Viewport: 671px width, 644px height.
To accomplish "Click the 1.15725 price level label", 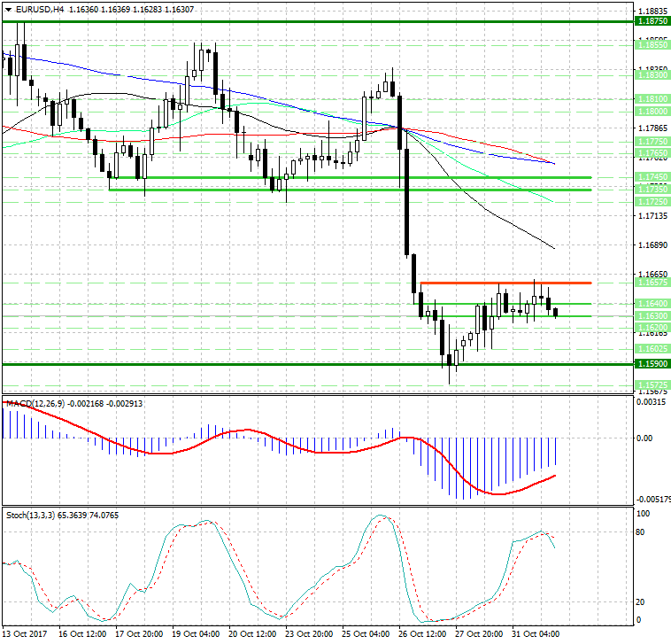I will click(x=652, y=385).
